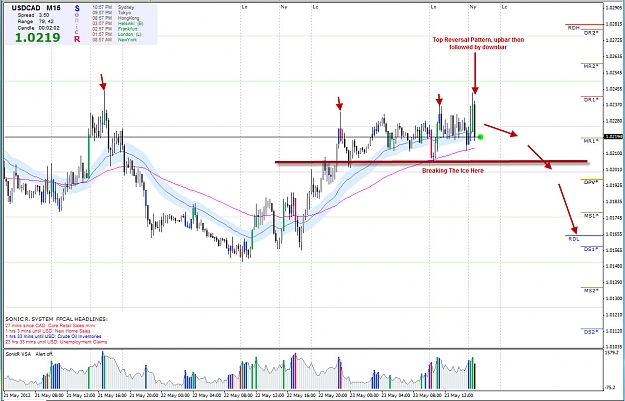Image resolution: width=625 pixels, height=401 pixels.
Task: Click the vertical Sonic R logo
Action: [x=77, y=24]
